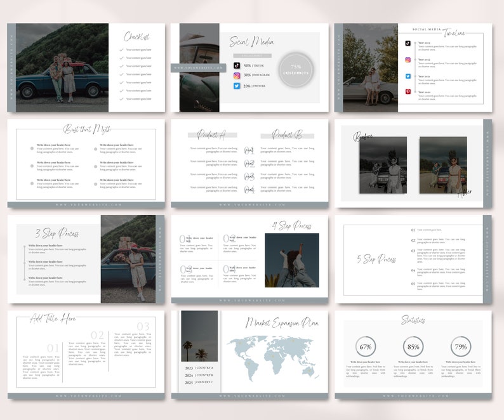Click the 'Timeline' script title
This screenshot has width=504, height=420.
(454, 33)
